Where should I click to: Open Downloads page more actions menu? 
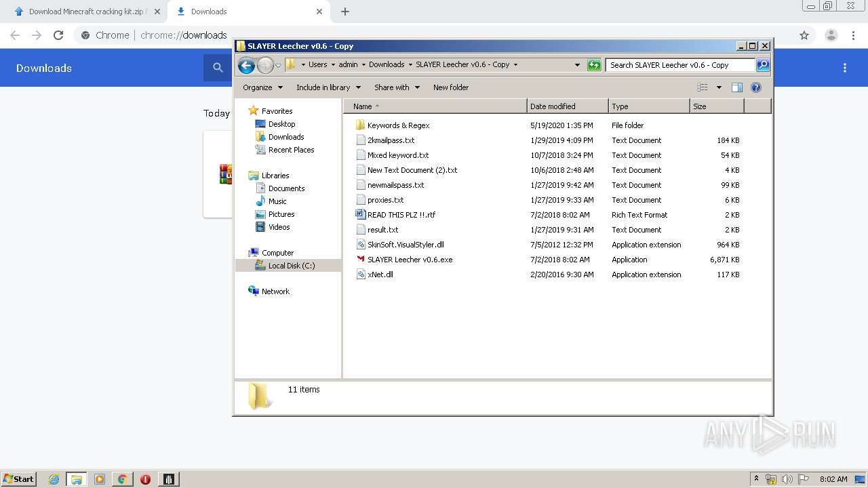845,68
